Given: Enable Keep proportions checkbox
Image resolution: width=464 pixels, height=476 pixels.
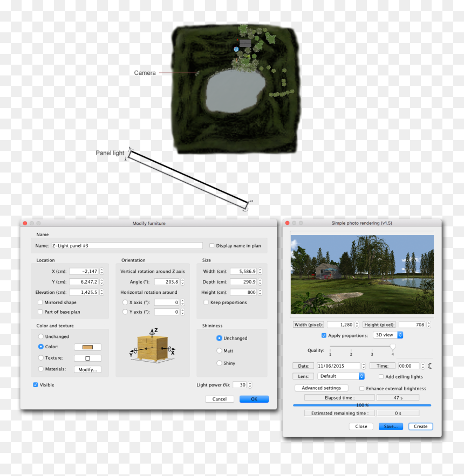Looking at the screenshot, I should click(x=206, y=302).
